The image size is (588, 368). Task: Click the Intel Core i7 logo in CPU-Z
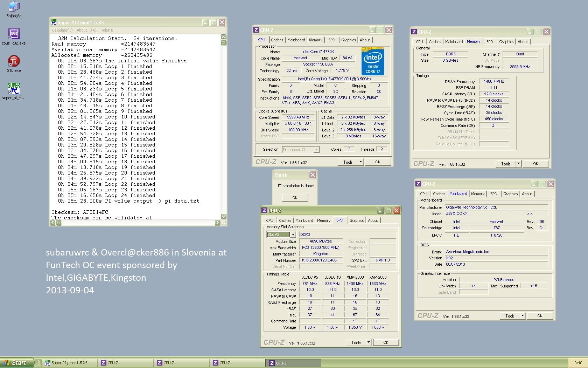click(x=373, y=61)
